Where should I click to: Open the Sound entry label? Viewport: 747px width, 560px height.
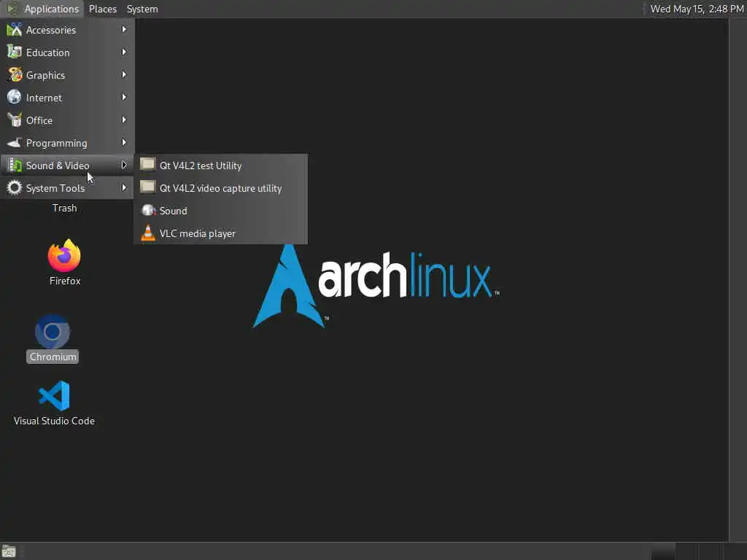173,211
